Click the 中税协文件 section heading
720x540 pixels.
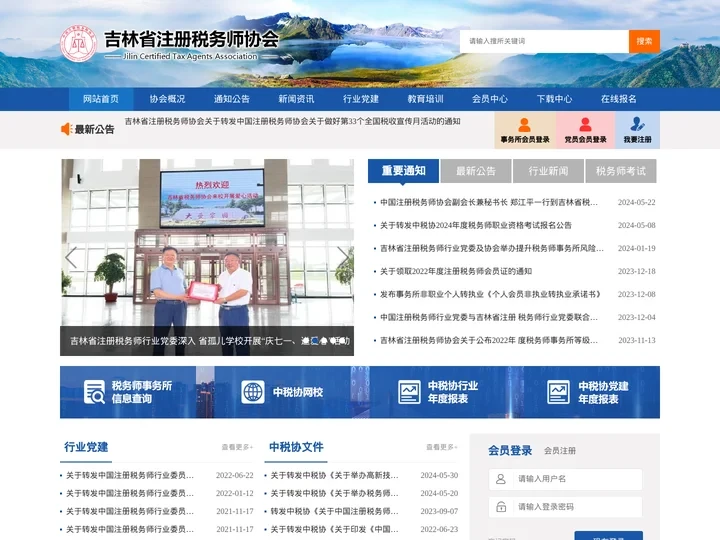296,447
